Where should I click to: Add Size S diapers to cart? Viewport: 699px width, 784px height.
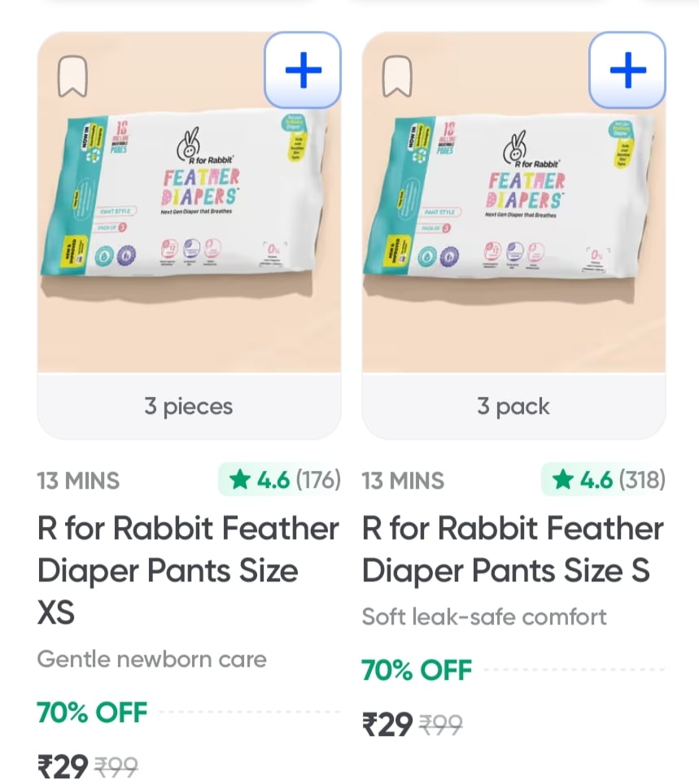(x=627, y=71)
